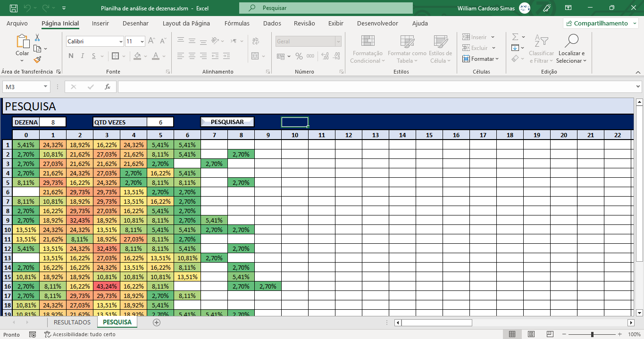Image resolution: width=644 pixels, height=339 pixels.
Task: Toggle Underline S formatting
Action: pyautogui.click(x=94, y=56)
